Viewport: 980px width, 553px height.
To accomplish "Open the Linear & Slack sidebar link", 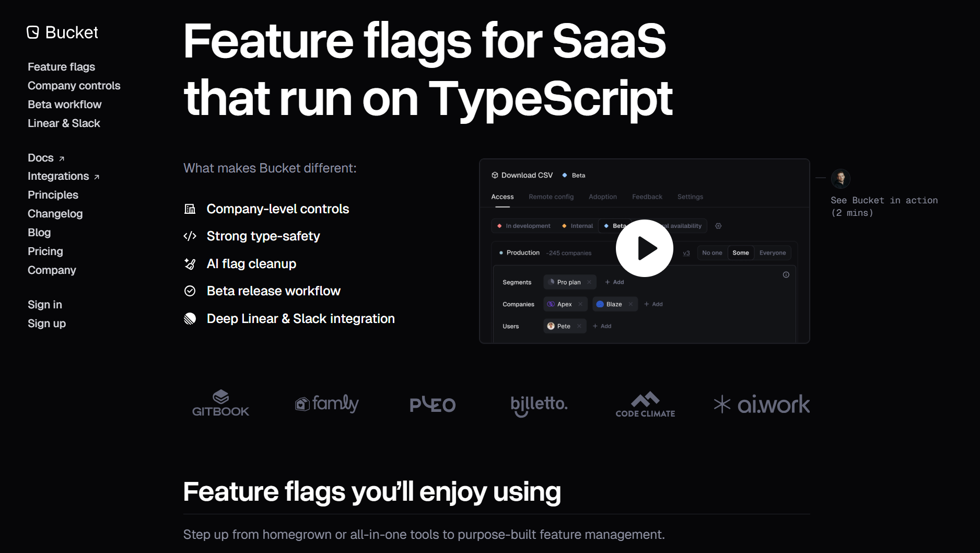I will click(64, 123).
